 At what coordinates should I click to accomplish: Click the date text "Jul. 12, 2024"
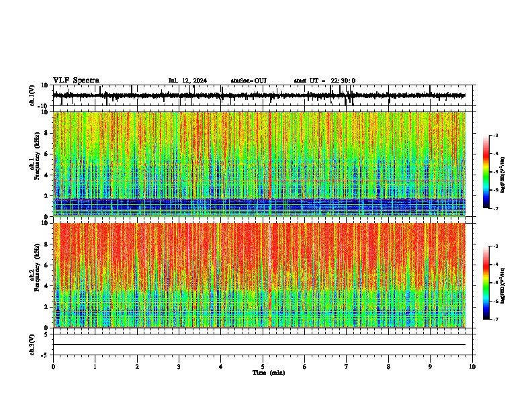click(x=187, y=81)
